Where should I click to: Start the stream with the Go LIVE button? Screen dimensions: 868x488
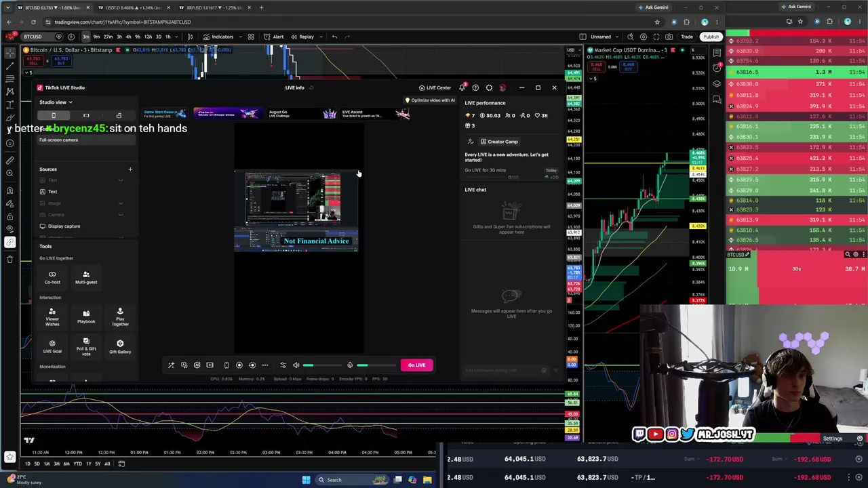[x=416, y=365]
